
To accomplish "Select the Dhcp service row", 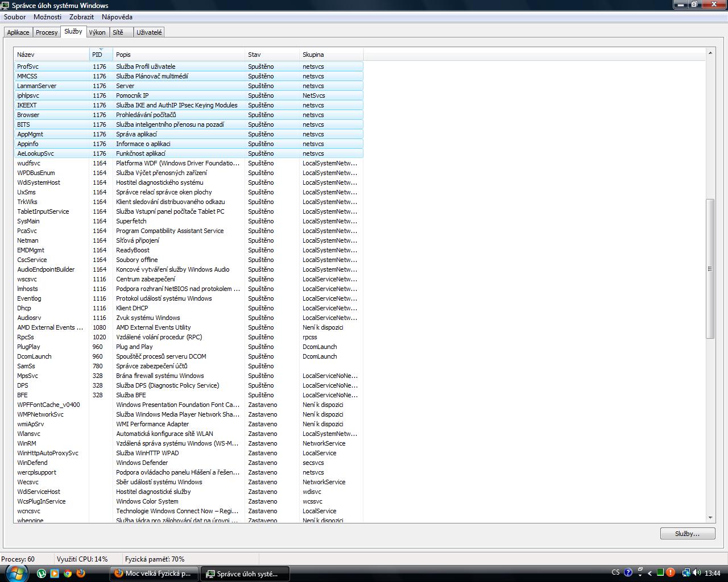I will point(188,308).
